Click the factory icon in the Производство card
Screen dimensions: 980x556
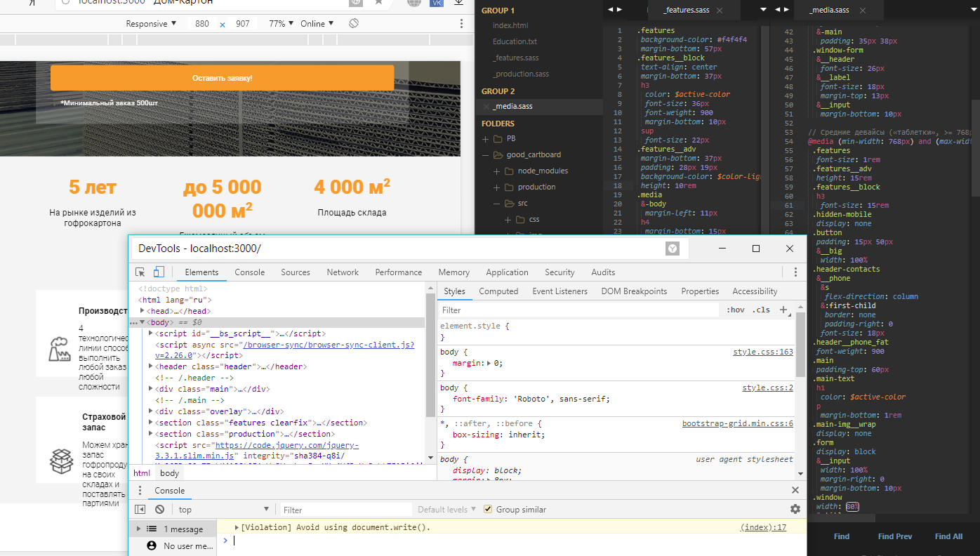click(62, 349)
